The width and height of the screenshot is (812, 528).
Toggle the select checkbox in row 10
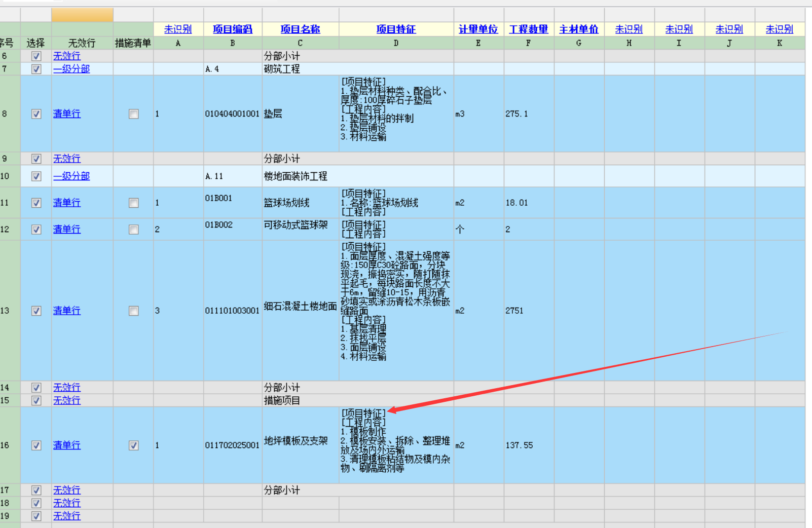click(36, 176)
